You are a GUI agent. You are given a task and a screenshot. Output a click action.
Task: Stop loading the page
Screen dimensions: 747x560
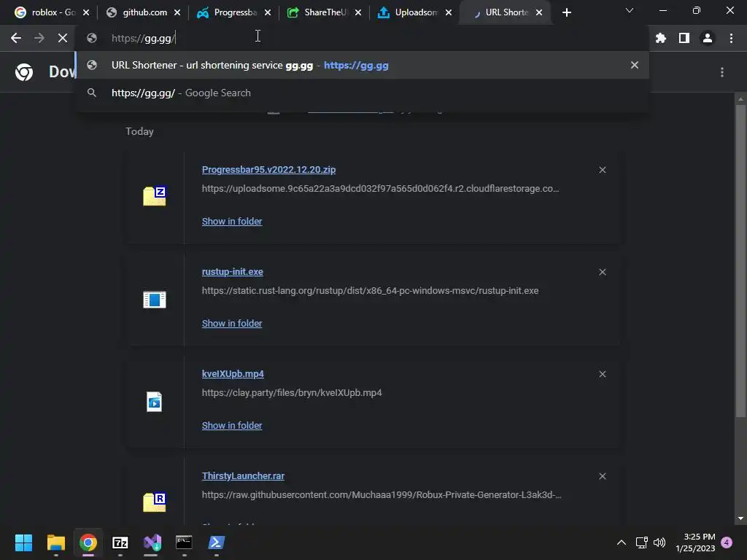(63, 38)
